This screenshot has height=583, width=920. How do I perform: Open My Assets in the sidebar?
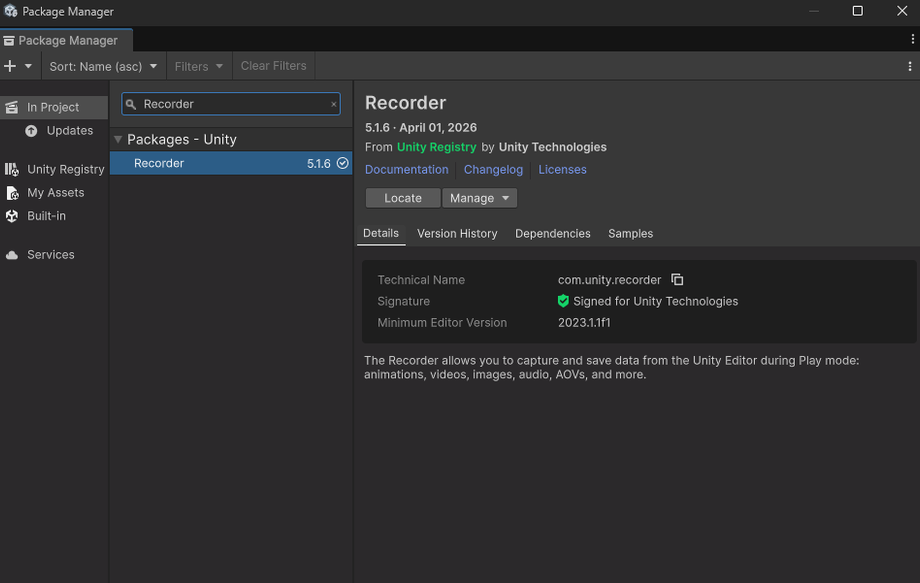[54, 192]
